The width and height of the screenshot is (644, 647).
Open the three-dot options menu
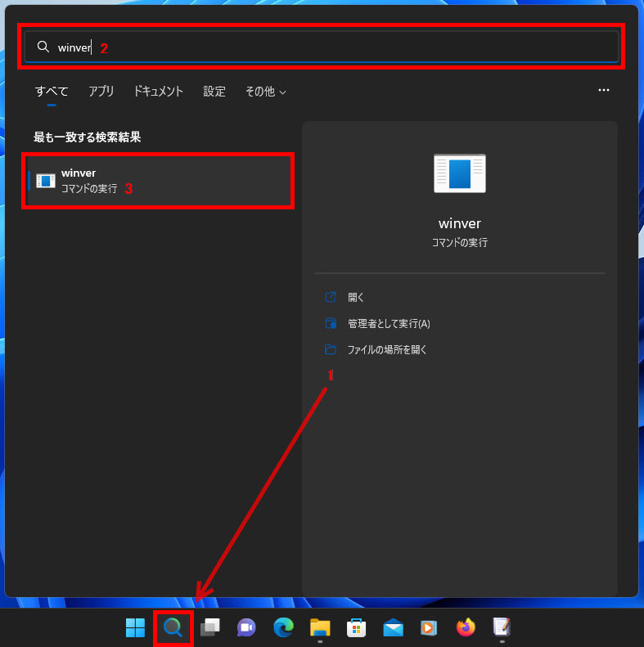[604, 91]
